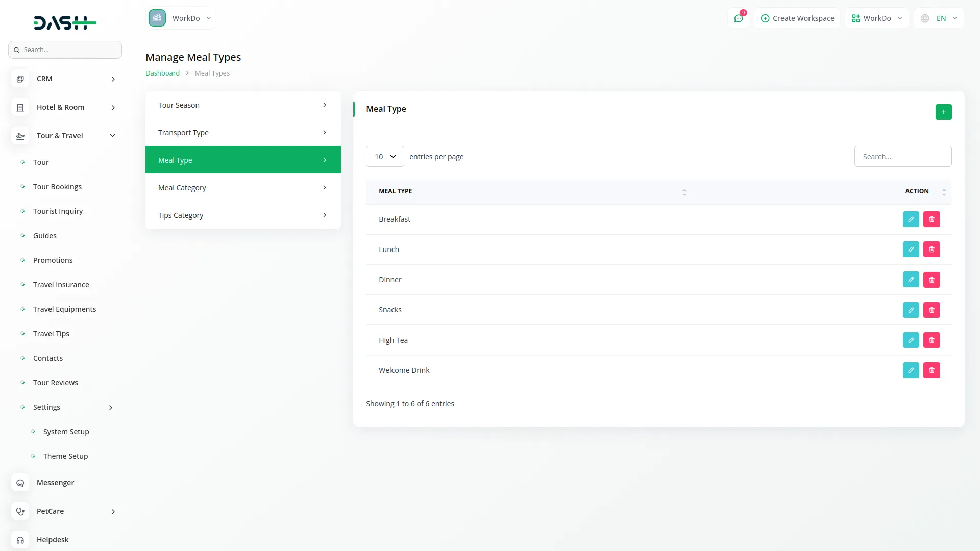
Task: Open the chat messages icon in header
Action: point(738,18)
